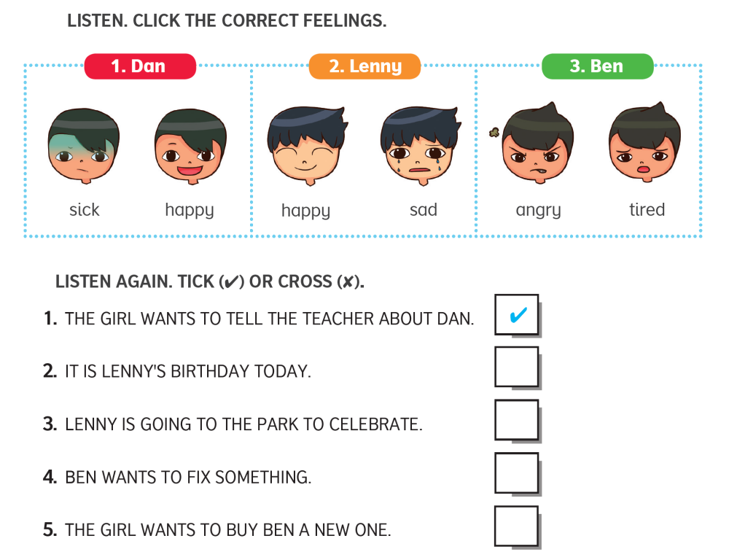The height and width of the screenshot is (560, 729).
Task: Click the word 'tired' below Ben's face
Action: click(x=647, y=210)
